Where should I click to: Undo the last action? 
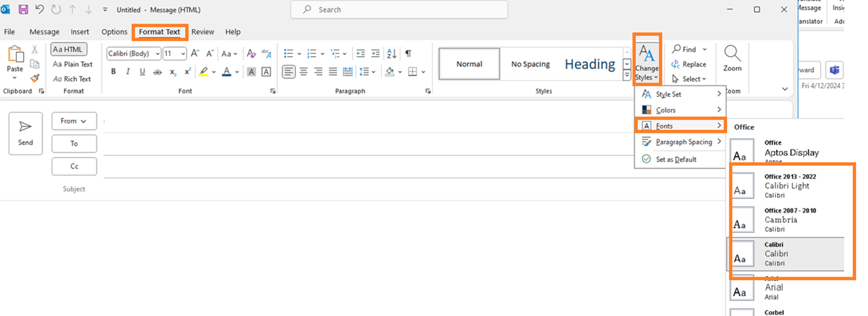click(39, 9)
